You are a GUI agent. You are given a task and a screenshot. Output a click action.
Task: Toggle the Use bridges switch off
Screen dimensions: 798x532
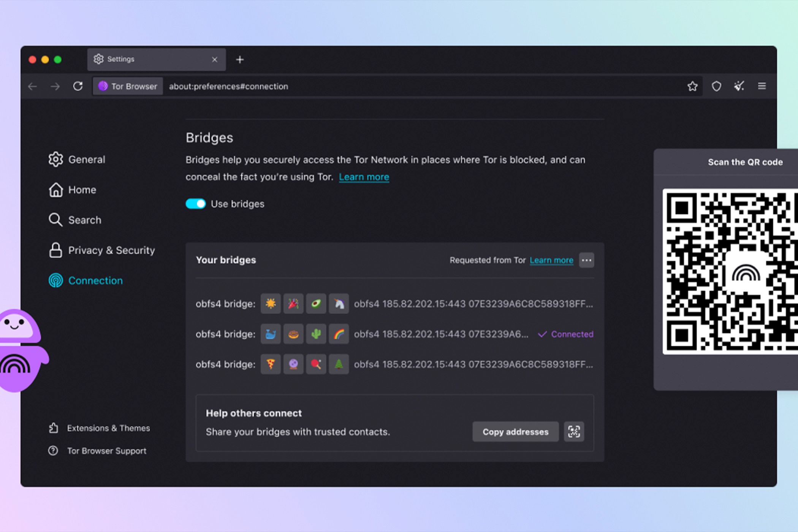point(195,204)
